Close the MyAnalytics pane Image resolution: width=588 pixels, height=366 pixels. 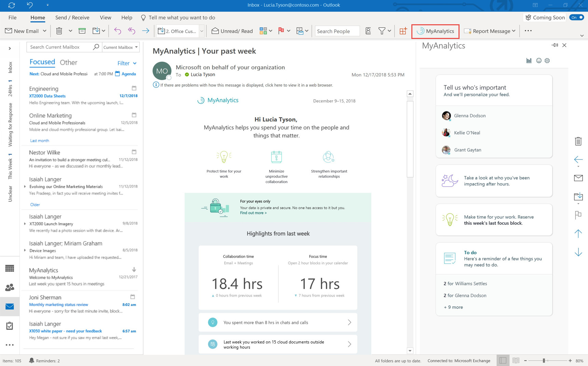click(x=564, y=45)
